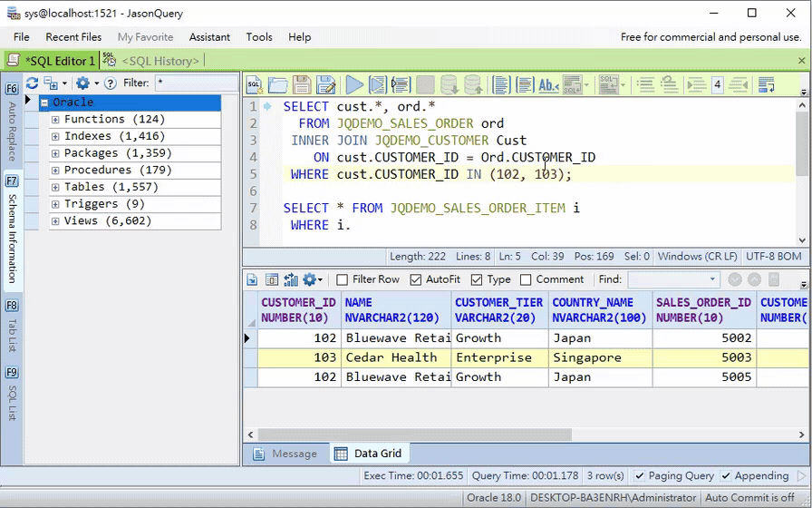
Task: Click the Save As disk-with-pencil icon
Action: click(x=326, y=84)
